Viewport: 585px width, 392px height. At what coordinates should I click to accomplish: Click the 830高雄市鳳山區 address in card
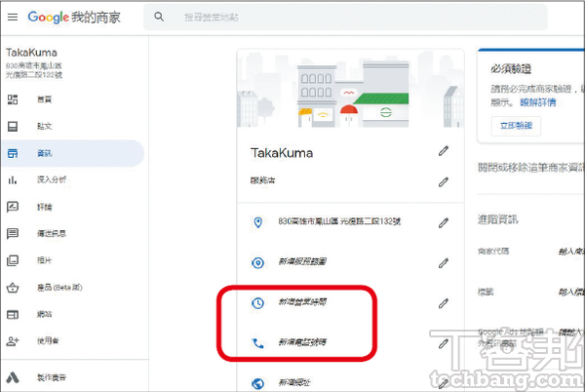click(x=339, y=221)
